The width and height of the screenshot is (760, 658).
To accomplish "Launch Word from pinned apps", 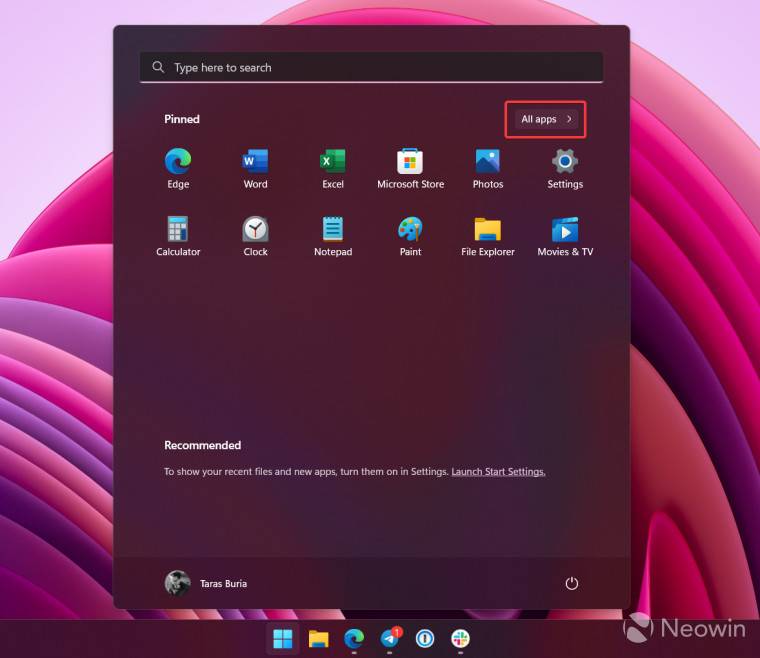I will 255,169.
